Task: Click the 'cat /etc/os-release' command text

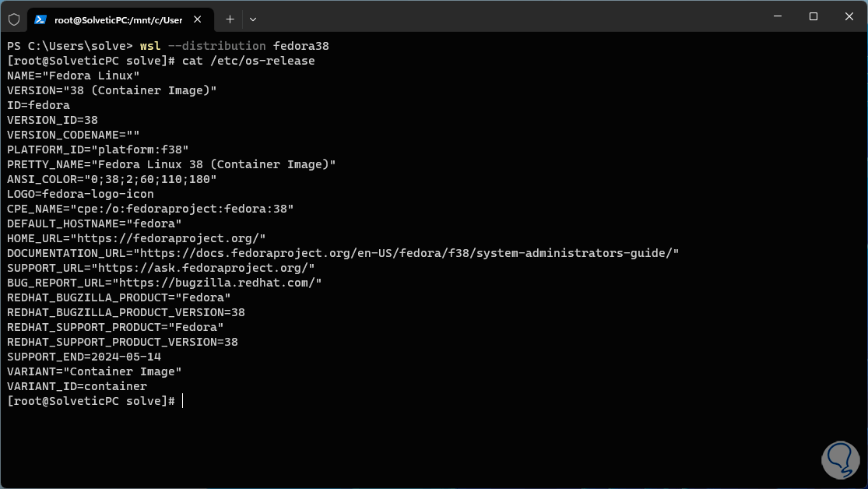Action: coord(248,61)
